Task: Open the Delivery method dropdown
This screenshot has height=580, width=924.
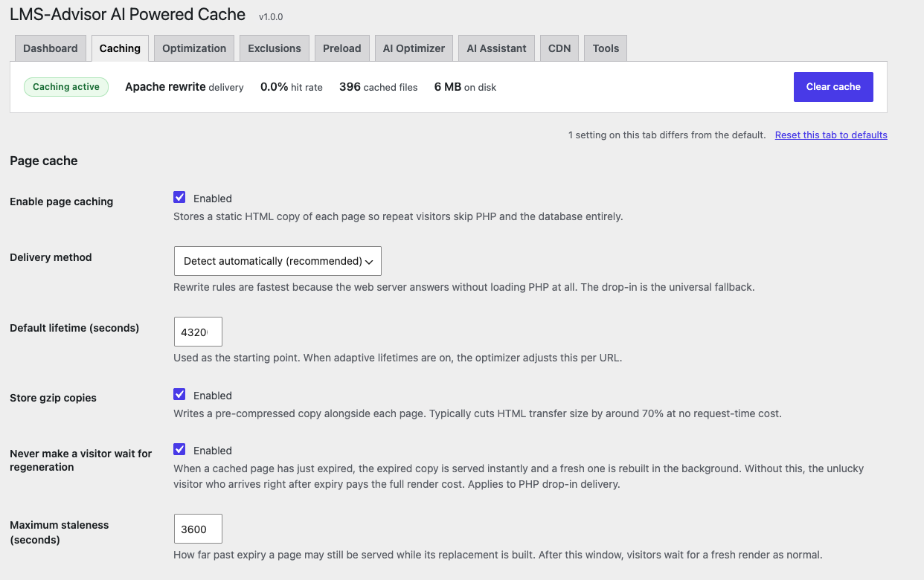Action: click(277, 261)
